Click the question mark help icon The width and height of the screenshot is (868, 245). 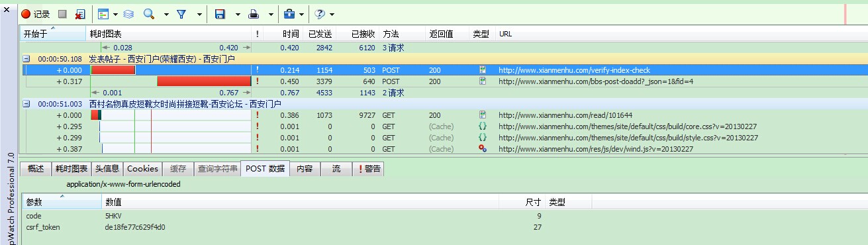tap(320, 13)
